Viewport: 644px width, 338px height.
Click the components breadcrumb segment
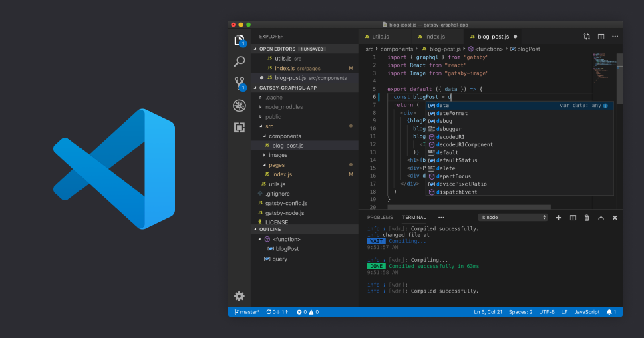point(396,49)
